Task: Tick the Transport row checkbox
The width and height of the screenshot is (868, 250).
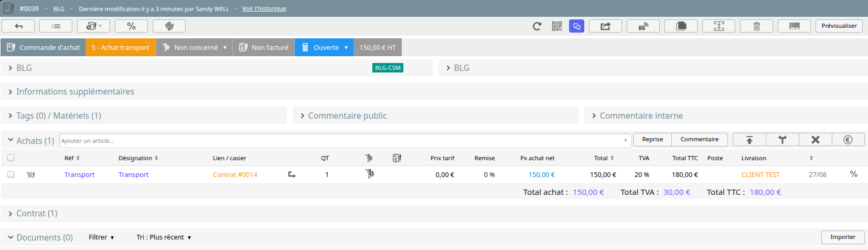Action: (11, 174)
